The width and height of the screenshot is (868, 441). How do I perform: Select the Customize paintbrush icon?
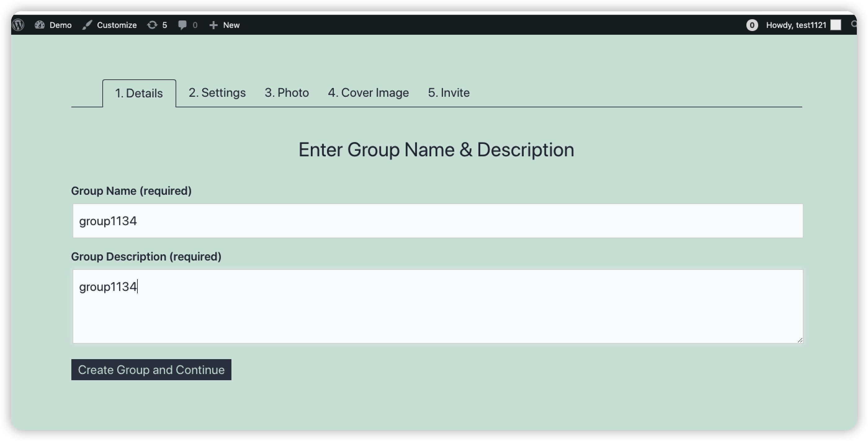point(87,24)
